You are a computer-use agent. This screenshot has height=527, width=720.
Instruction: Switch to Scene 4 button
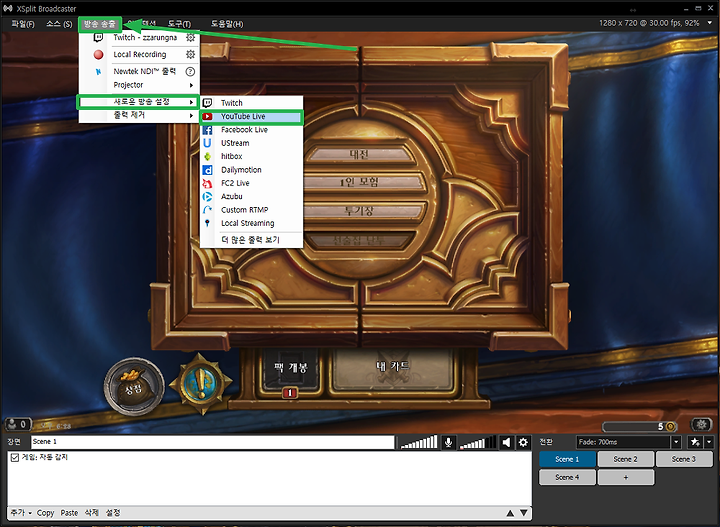point(567,477)
